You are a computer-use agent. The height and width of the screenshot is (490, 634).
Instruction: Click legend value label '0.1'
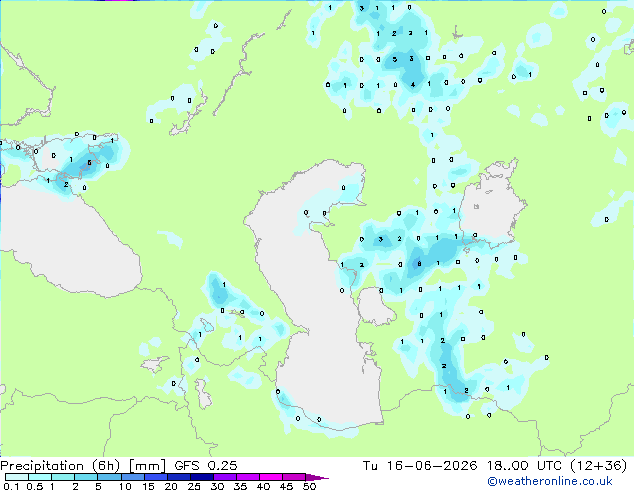pyautogui.click(x=11, y=486)
